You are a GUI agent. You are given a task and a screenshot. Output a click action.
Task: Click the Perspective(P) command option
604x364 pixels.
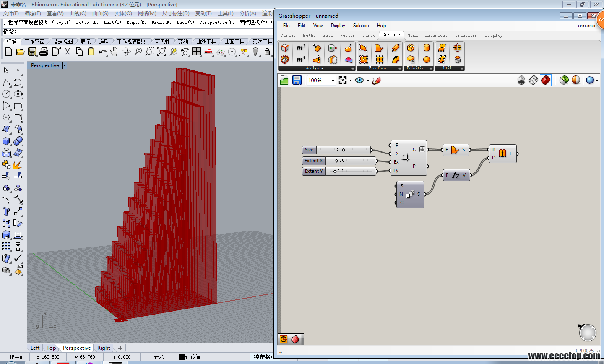point(217,22)
